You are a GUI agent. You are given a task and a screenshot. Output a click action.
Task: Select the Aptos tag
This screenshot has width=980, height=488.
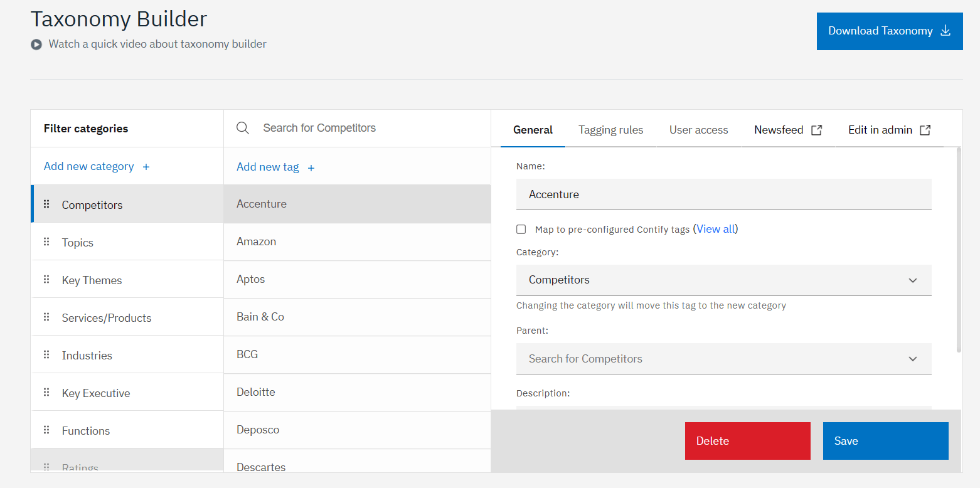[x=357, y=279]
